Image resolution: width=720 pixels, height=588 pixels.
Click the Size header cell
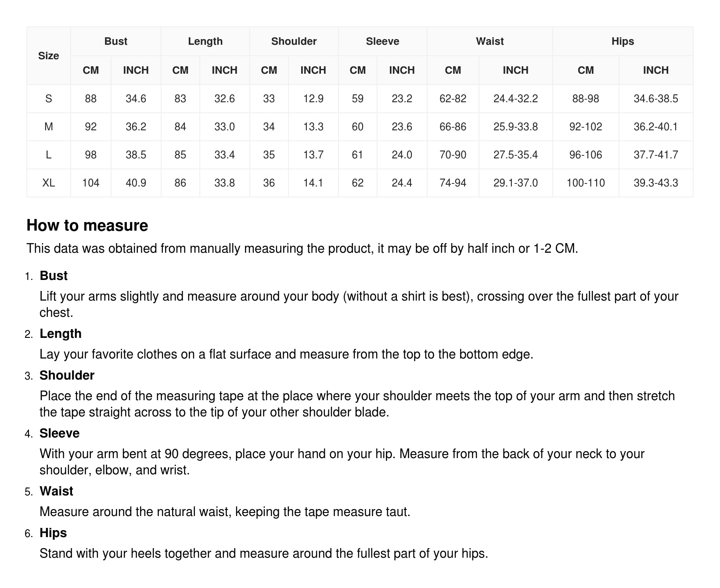click(48, 56)
